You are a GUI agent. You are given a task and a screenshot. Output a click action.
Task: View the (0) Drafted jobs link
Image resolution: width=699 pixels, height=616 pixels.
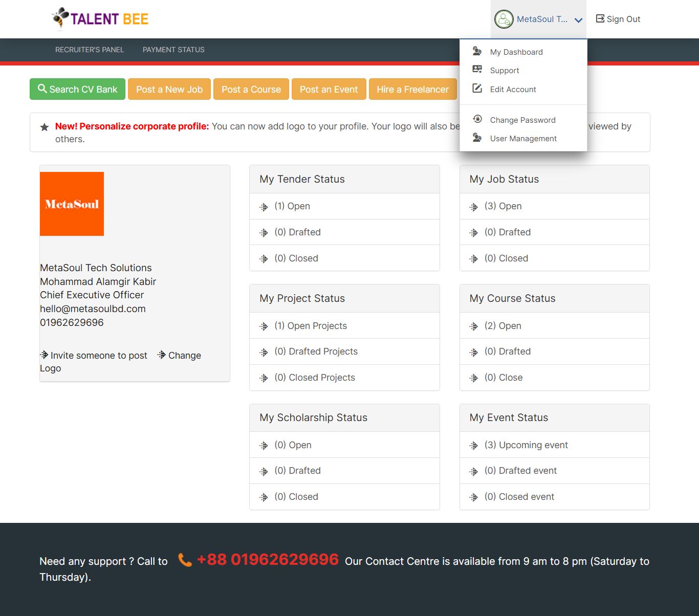coord(508,232)
